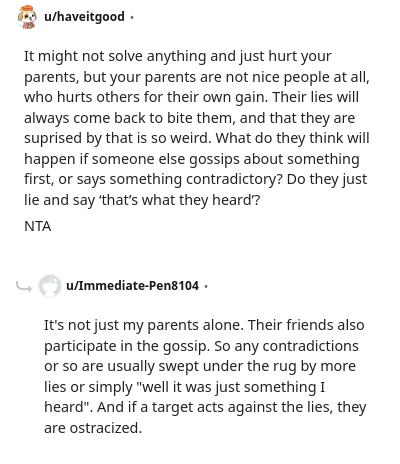Open u/haveitgood's cartoon avatar

(x=27, y=17)
